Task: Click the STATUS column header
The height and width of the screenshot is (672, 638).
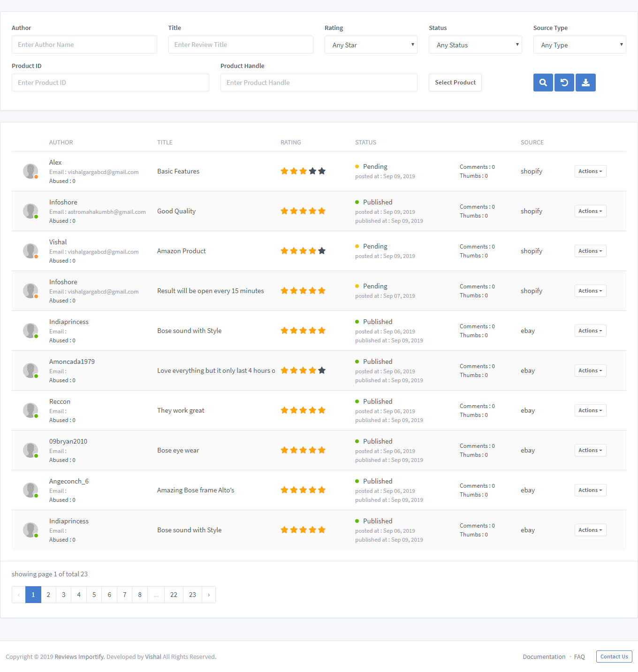Action: [365, 142]
